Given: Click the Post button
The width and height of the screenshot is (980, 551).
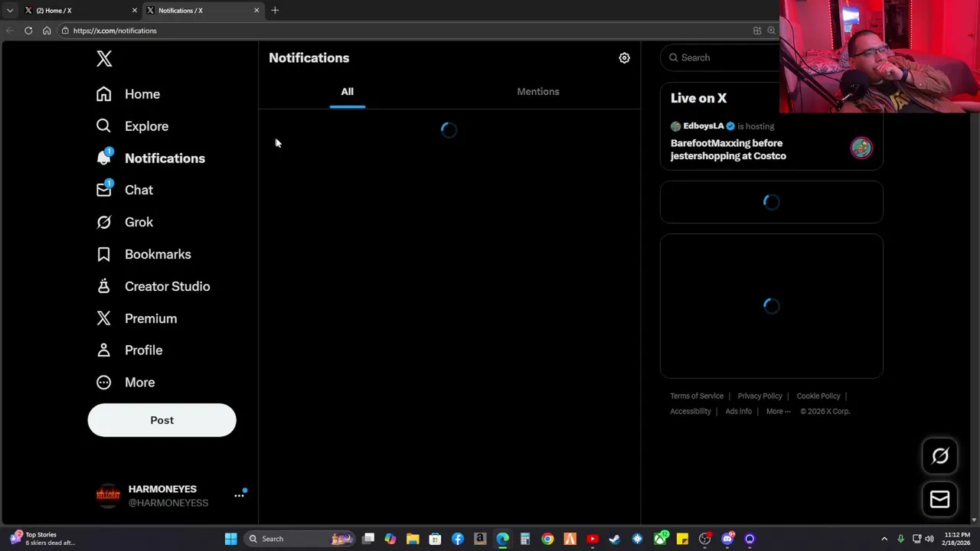Looking at the screenshot, I should (x=162, y=420).
